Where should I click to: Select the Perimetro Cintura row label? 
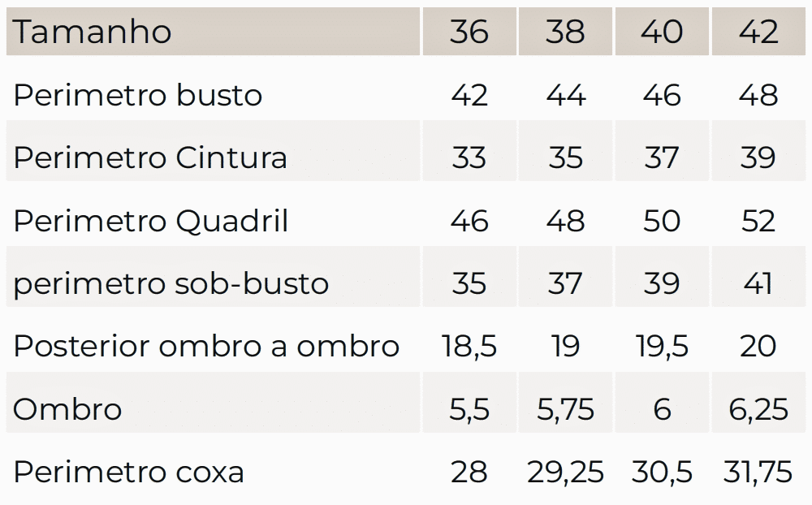pyautogui.click(x=150, y=158)
